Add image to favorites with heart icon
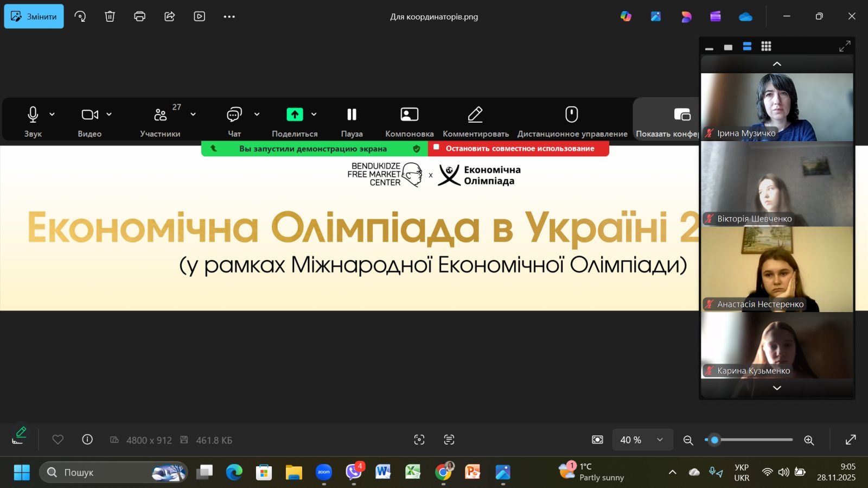This screenshot has height=488, width=868. pos(58,440)
